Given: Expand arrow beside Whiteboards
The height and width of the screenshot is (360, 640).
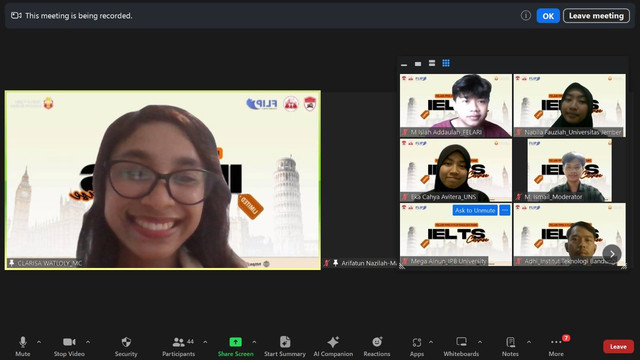Looking at the screenshot, I should point(480,342).
